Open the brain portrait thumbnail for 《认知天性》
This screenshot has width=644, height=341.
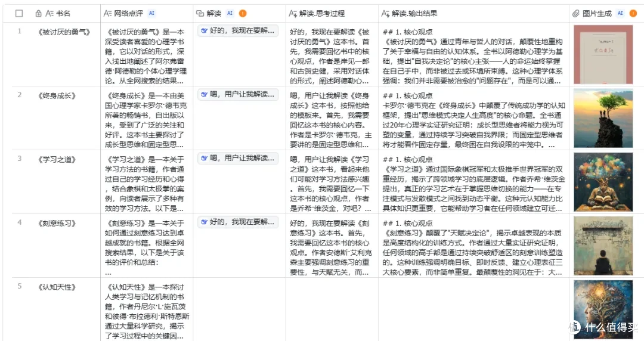point(603,309)
